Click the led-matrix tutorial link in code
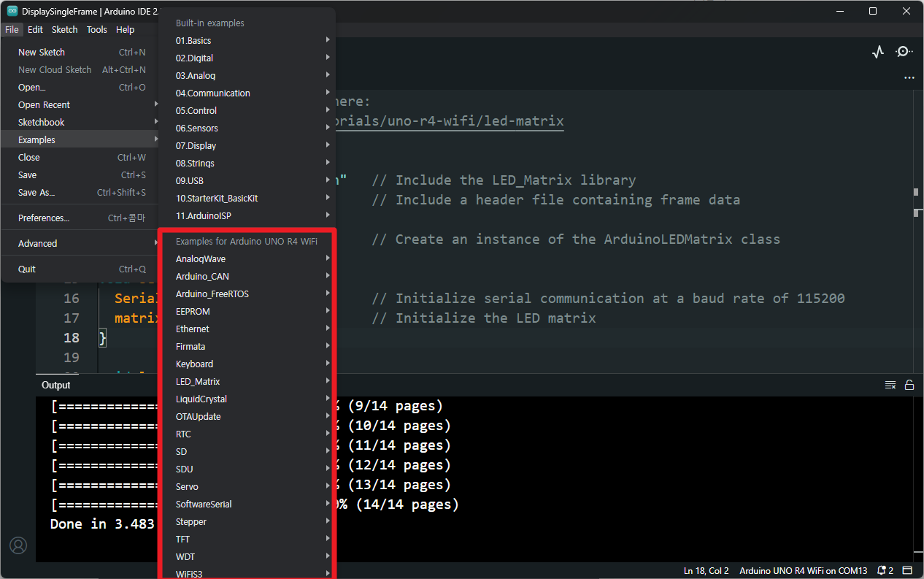The image size is (924, 579). coord(450,120)
